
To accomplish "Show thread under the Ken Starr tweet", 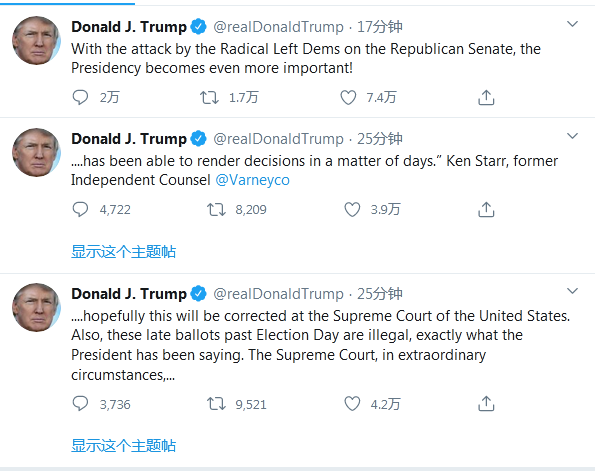I will pos(123,252).
